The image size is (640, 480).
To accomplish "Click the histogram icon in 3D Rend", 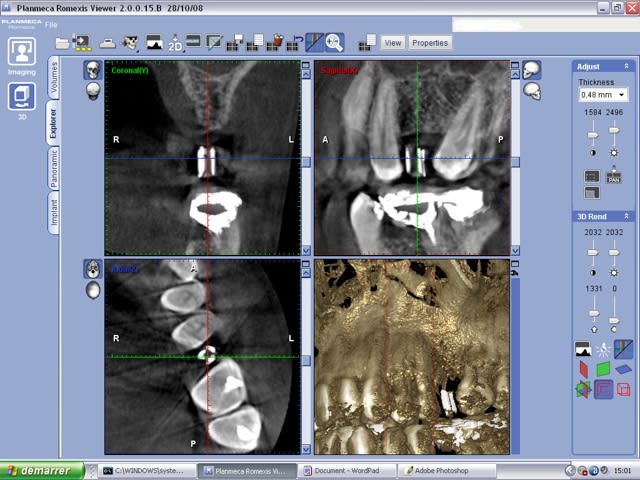I will 583,349.
